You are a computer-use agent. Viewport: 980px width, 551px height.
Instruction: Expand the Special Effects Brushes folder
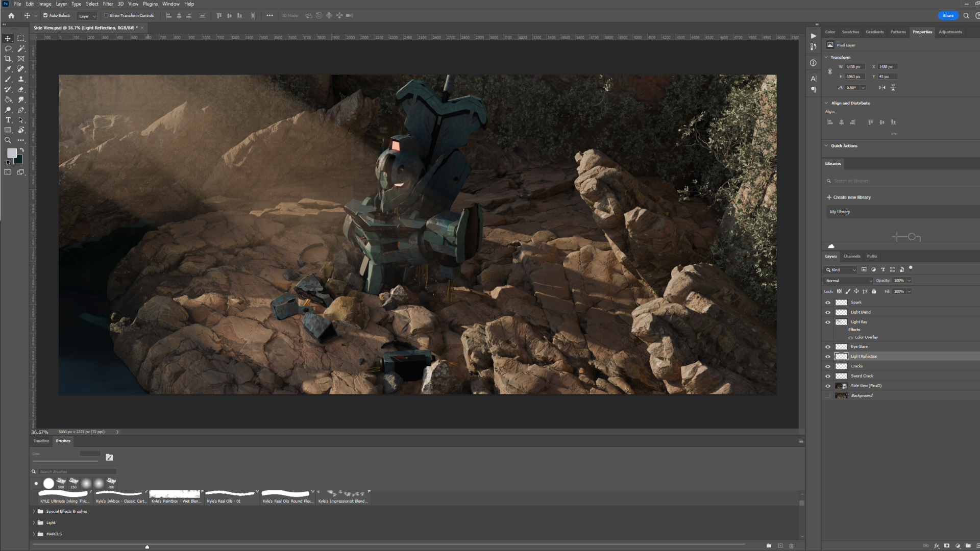click(x=34, y=511)
